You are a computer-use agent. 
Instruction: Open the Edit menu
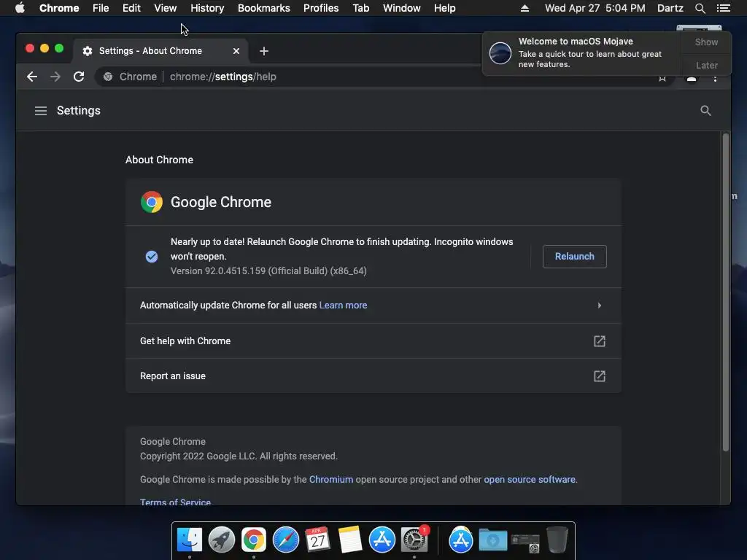[131, 8]
